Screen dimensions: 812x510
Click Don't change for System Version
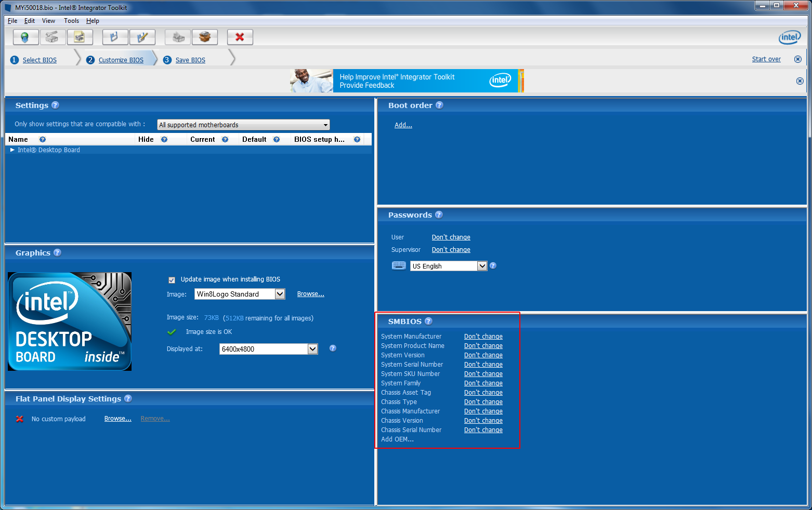coord(483,355)
